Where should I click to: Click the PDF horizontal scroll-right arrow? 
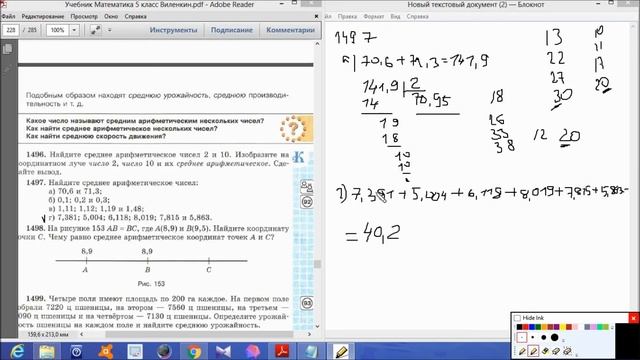pos(309,334)
